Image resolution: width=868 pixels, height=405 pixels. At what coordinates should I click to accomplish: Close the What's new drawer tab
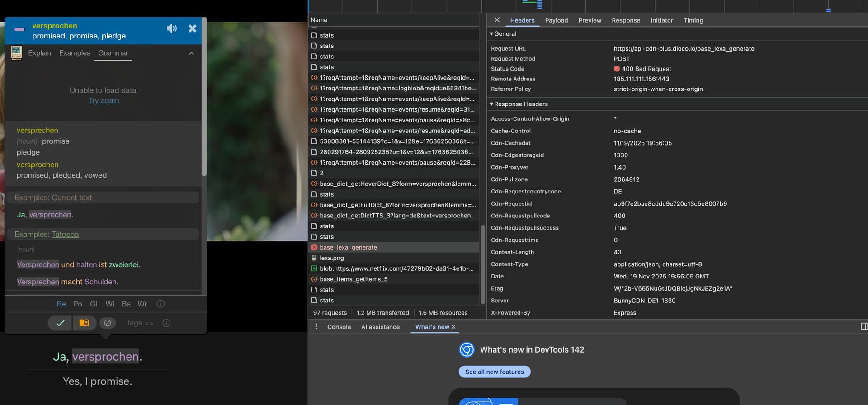pos(453,327)
